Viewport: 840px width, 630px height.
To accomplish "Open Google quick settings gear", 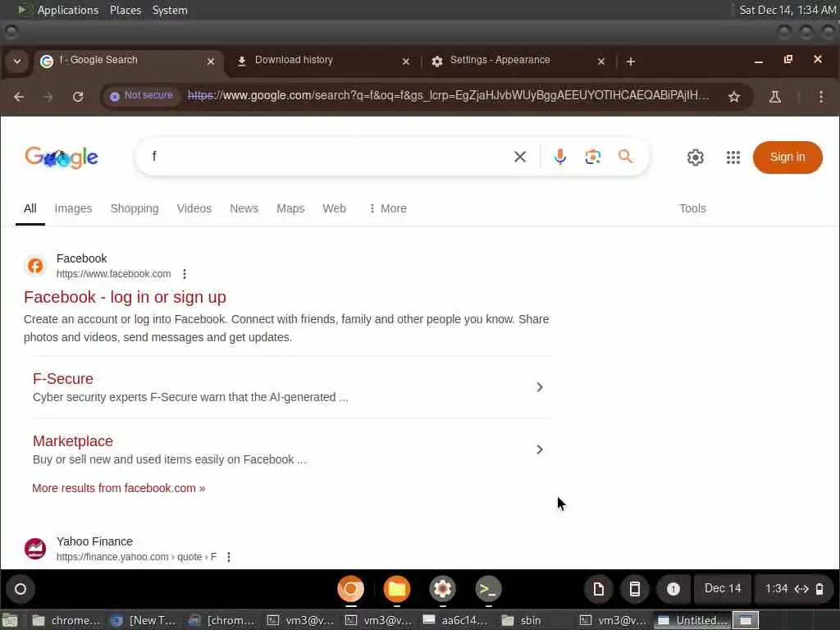I will (x=696, y=157).
